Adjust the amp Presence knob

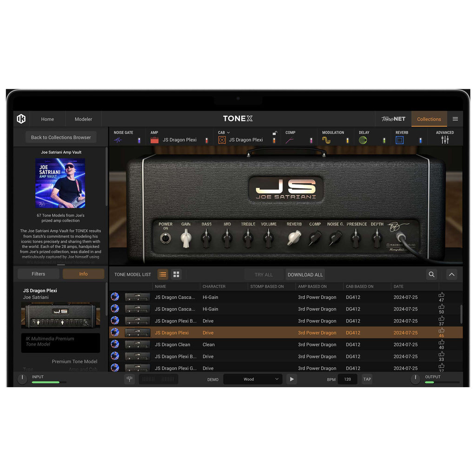coord(356,238)
